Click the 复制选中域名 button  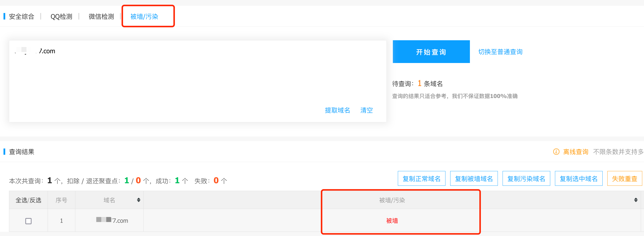(578, 179)
